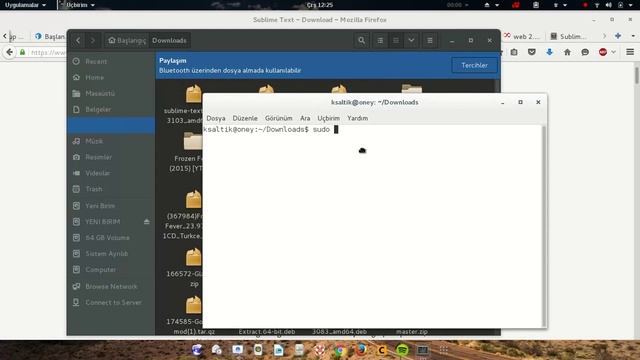Eject the YENİ BİRİM volume
The width and height of the screenshot is (640, 360).
coord(147,222)
